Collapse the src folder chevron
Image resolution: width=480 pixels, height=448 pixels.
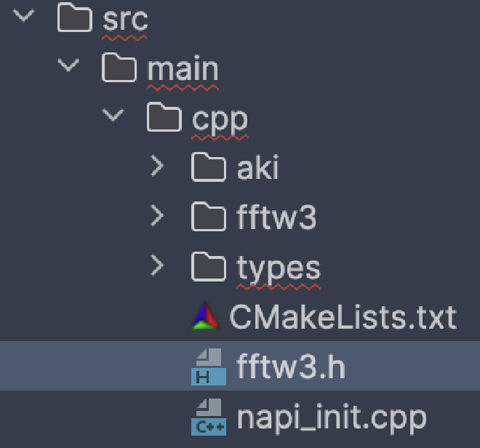coord(23,17)
